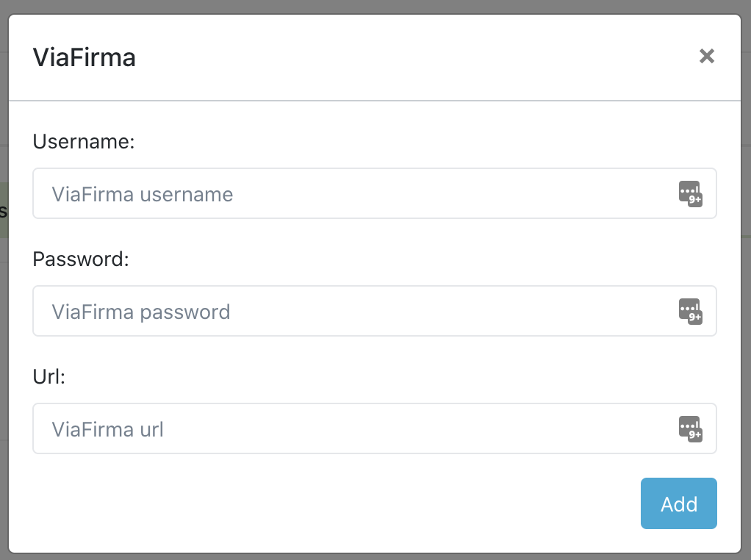Screen dimensions: 751x560
Task: Click password manager icon in Url field
Action: pyautogui.click(x=690, y=429)
